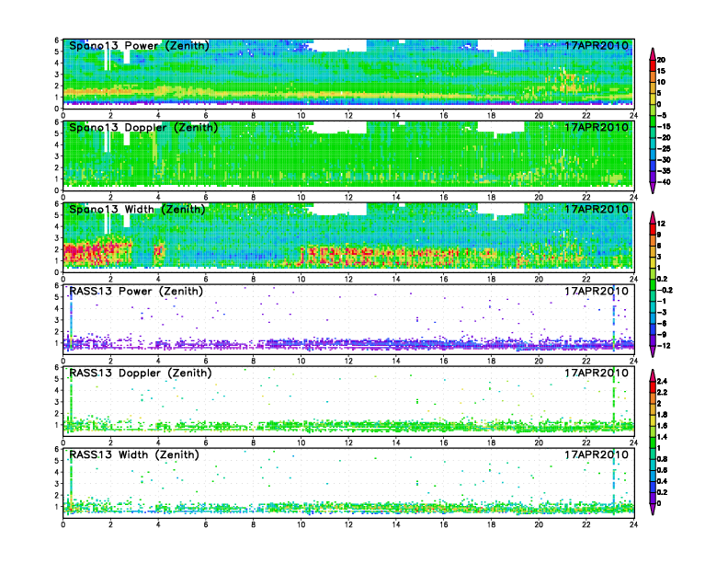Click magenta top arrow of top colorbar
The height and width of the screenshot is (563, 728).
(x=653, y=54)
